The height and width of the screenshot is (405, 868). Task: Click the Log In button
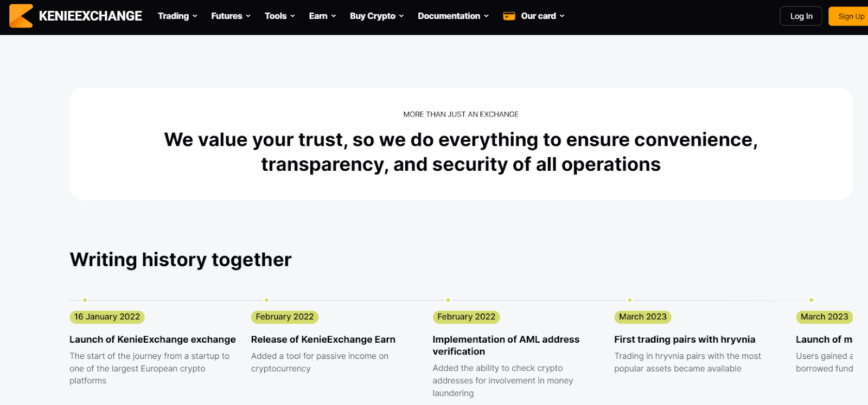(801, 16)
